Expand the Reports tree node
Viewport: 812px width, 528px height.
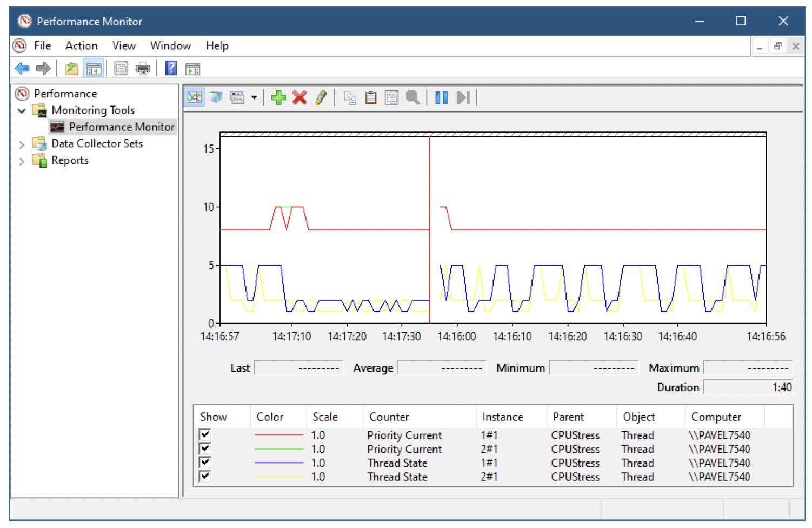(x=22, y=161)
